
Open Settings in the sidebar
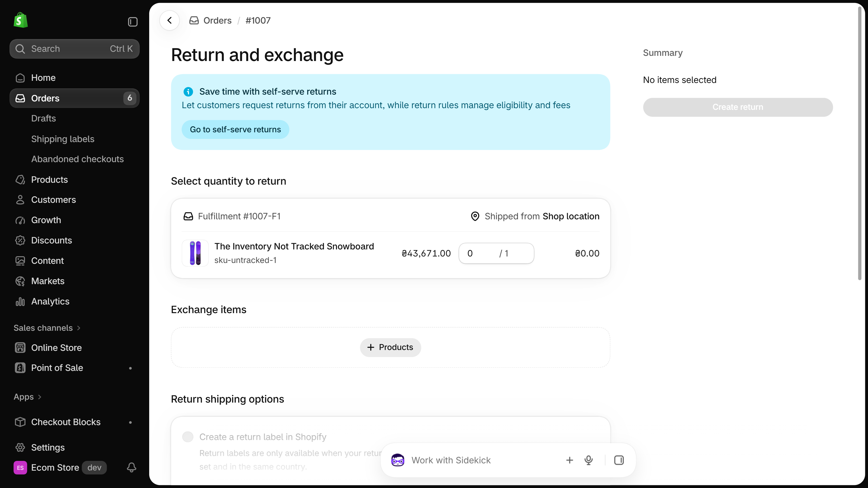click(75, 448)
